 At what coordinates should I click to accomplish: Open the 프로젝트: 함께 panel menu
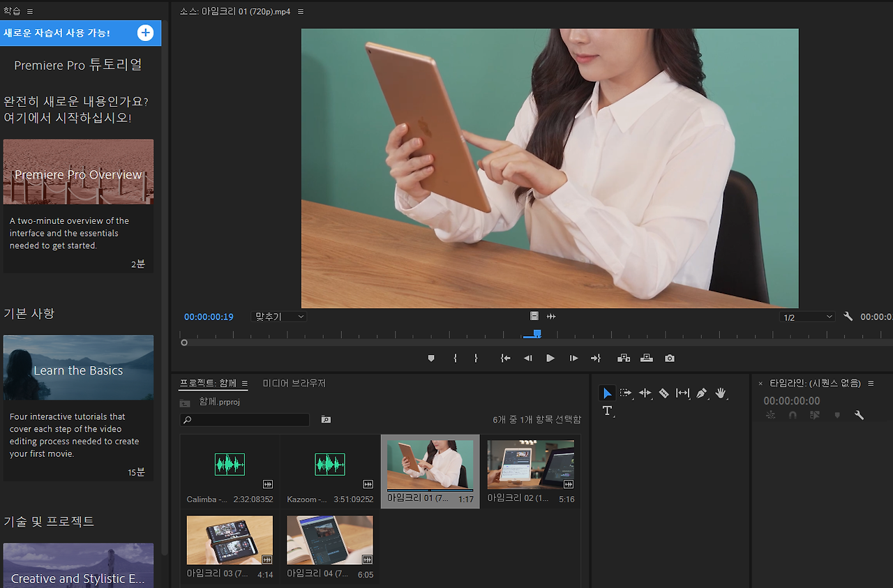[245, 384]
